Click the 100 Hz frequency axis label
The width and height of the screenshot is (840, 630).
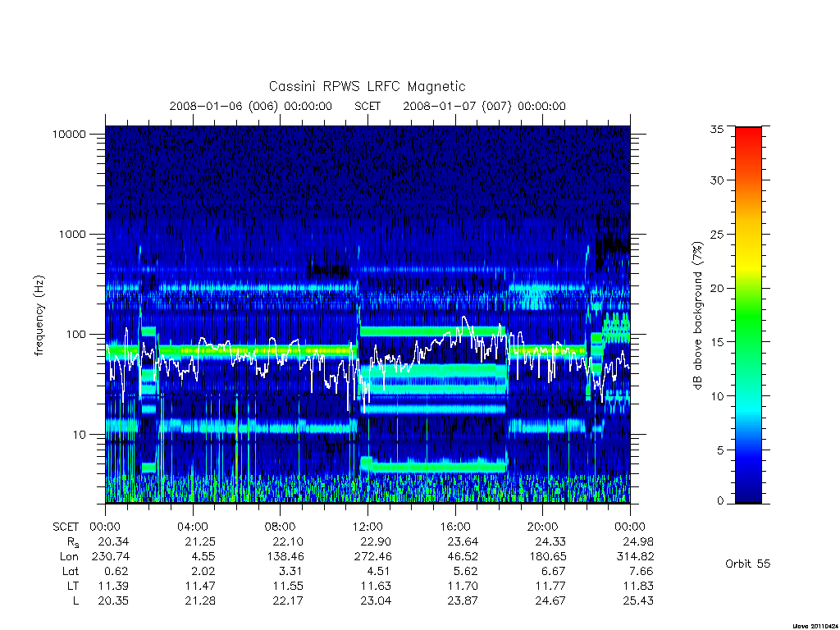[x=75, y=335]
